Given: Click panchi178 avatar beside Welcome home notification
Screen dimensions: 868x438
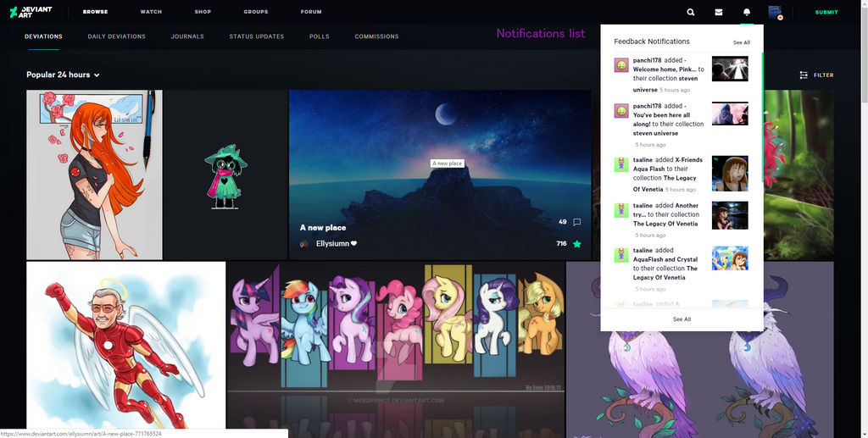Looking at the screenshot, I should [x=621, y=65].
